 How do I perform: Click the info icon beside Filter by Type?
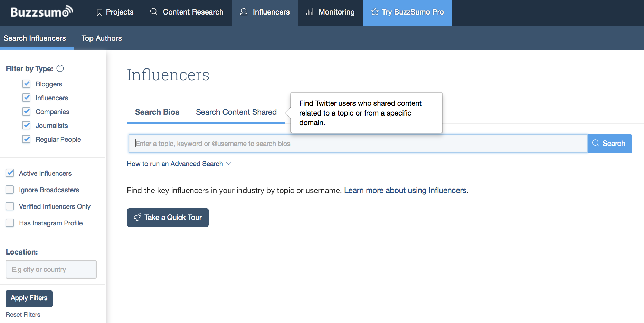tap(60, 68)
